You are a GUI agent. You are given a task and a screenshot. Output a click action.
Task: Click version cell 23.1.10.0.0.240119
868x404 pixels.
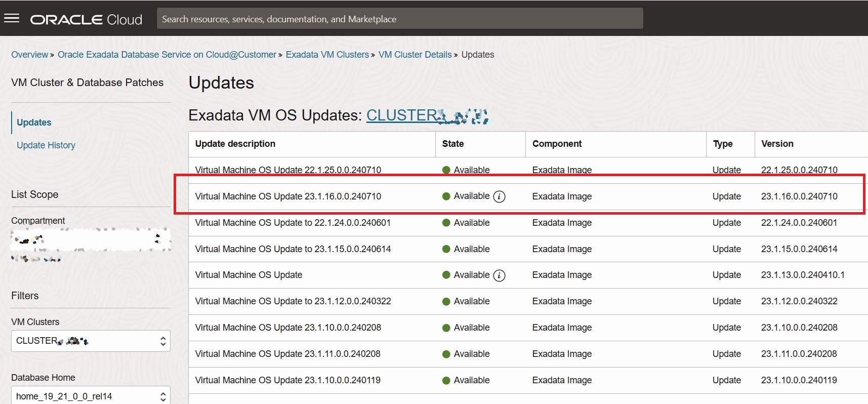799,380
